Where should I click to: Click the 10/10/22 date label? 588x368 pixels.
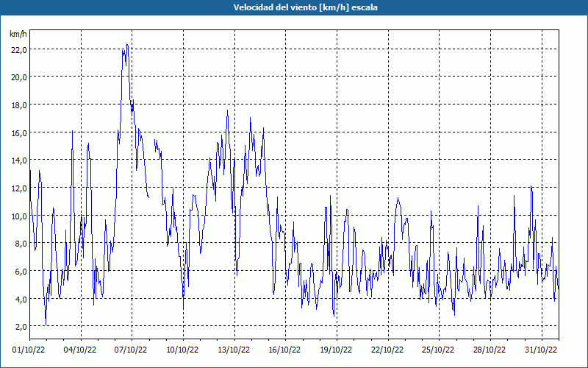click(182, 350)
